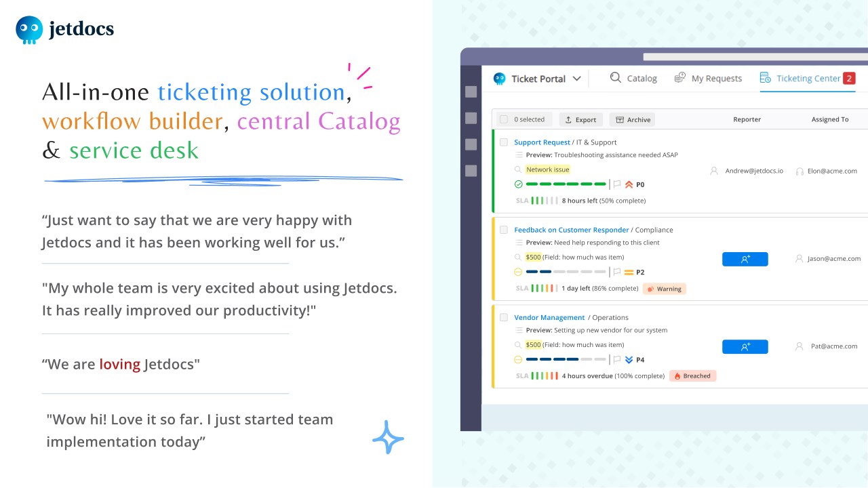Click the bottommost square icon in the dark sidebar
Viewport: 868px width, 488px height.
point(471,171)
